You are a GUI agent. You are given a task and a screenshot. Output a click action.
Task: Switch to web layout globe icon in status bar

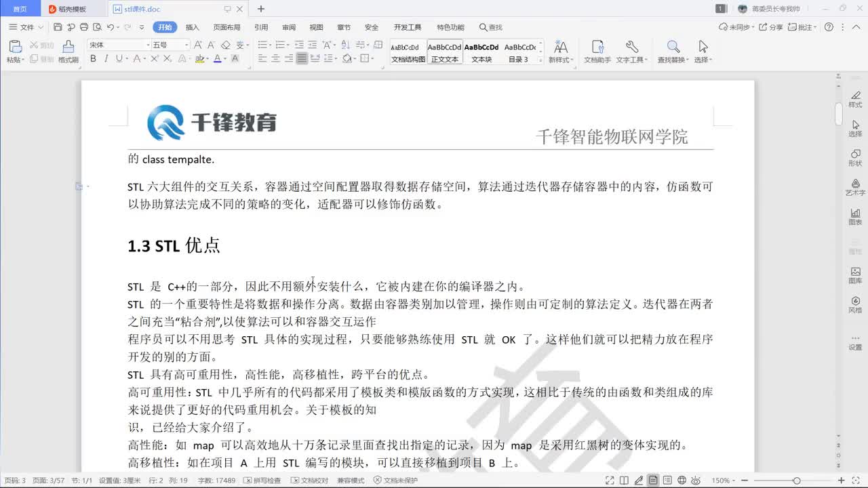pyautogui.click(x=682, y=481)
